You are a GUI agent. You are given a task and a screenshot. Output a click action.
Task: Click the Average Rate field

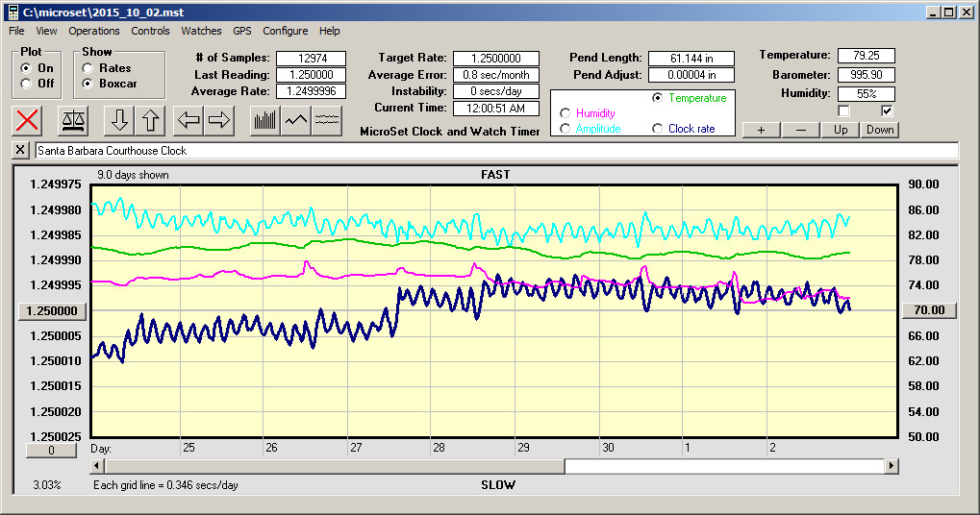312,91
